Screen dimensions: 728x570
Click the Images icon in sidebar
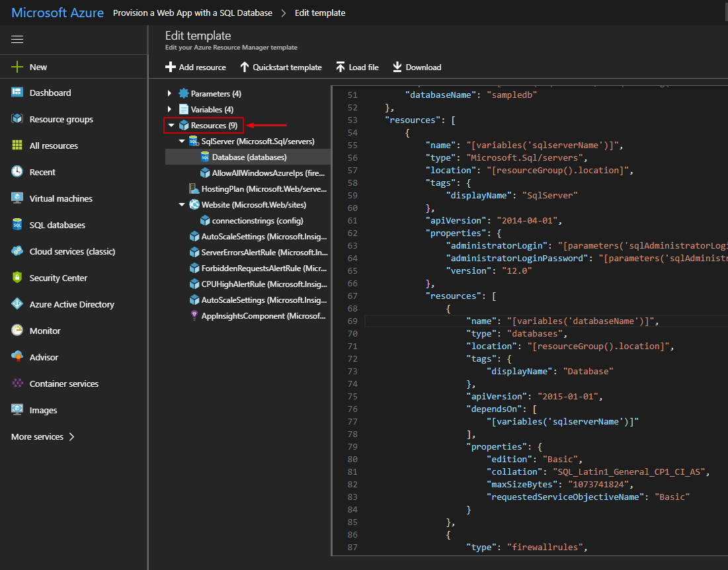click(17, 410)
